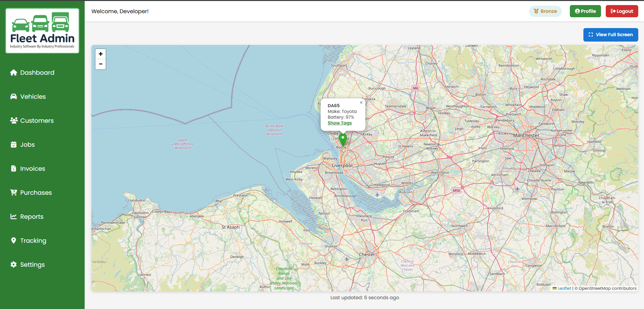
Task: Close the DA65 vehicle popup
Action: point(361,102)
